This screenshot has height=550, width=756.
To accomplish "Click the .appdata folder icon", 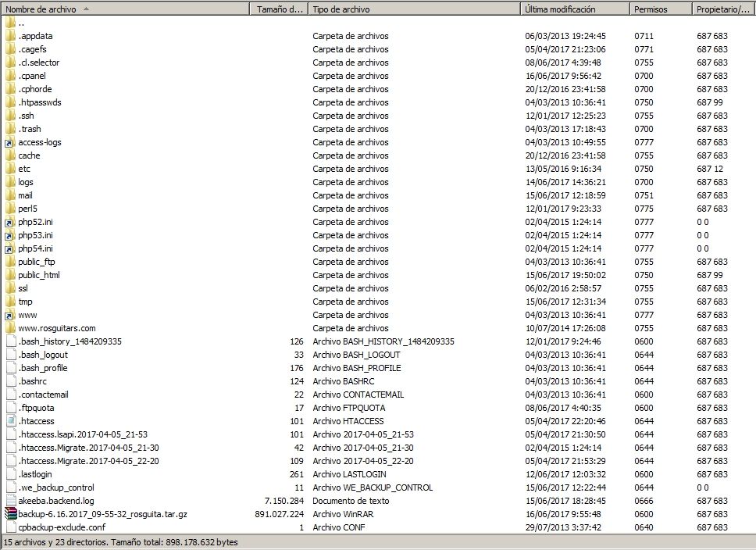I will coord(10,36).
